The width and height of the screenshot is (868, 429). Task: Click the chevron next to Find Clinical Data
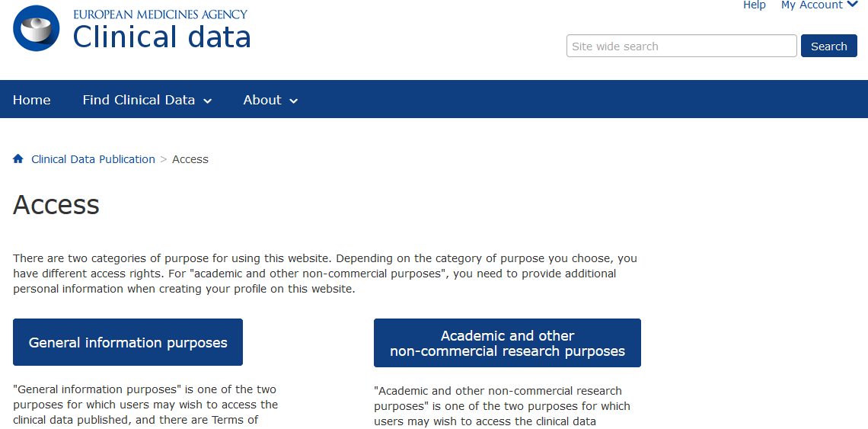point(208,101)
